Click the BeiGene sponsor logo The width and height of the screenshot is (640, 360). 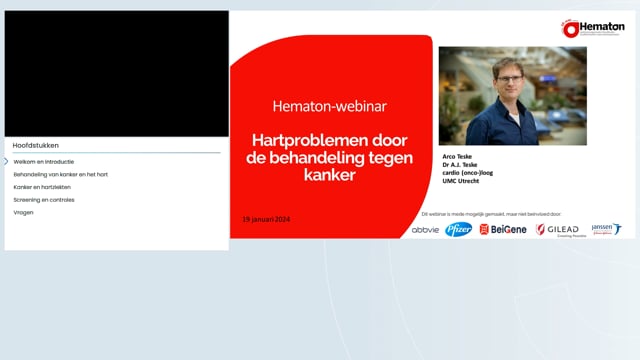click(x=503, y=229)
